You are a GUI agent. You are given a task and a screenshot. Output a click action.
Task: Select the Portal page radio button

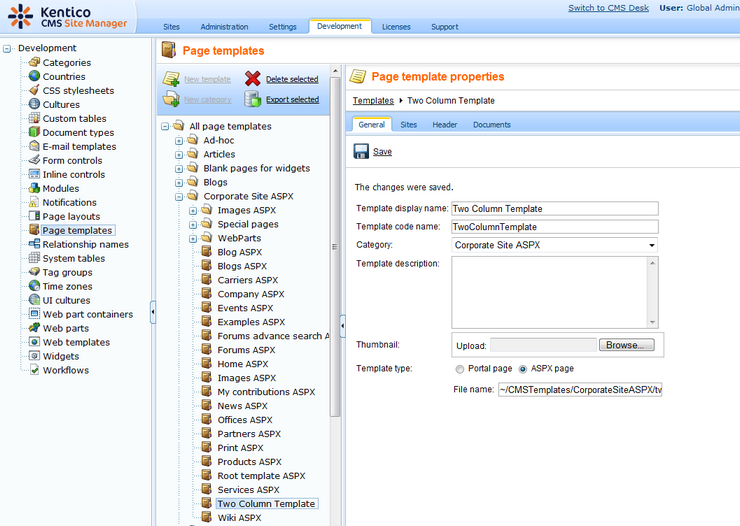[x=460, y=369]
